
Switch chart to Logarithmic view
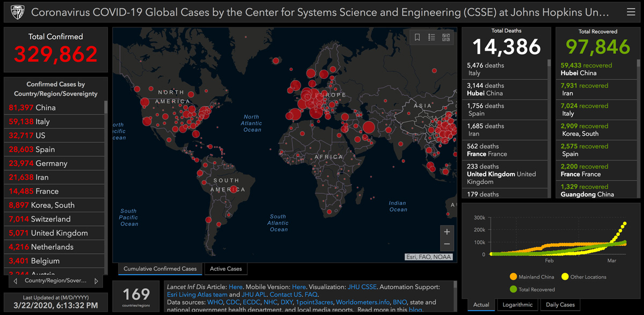[517, 305]
